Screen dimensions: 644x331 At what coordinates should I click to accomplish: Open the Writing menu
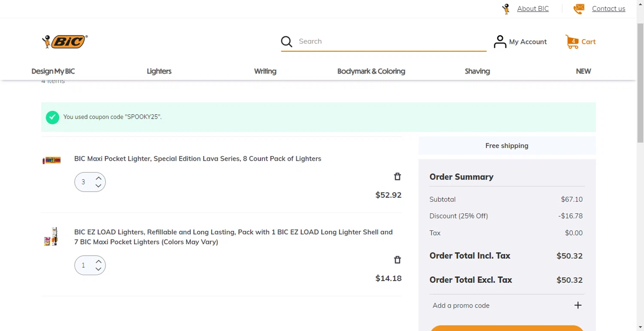tap(265, 71)
